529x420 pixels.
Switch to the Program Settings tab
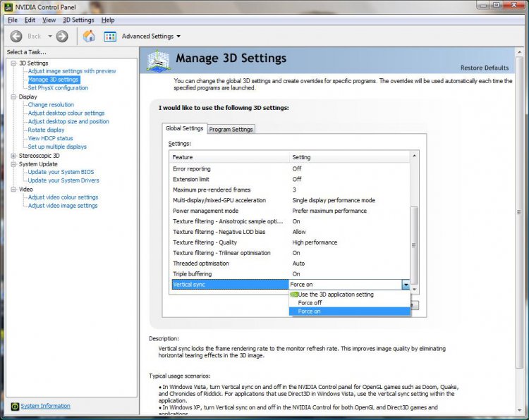[x=231, y=129]
